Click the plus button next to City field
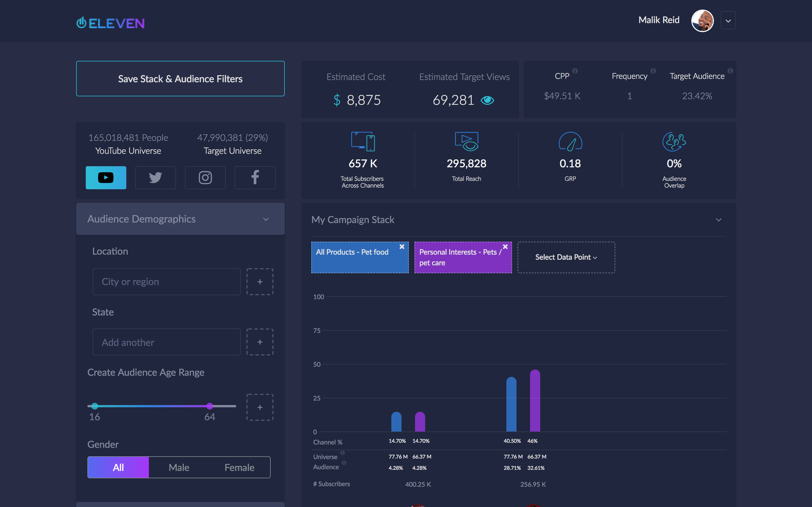The width and height of the screenshot is (812, 507). 260,282
